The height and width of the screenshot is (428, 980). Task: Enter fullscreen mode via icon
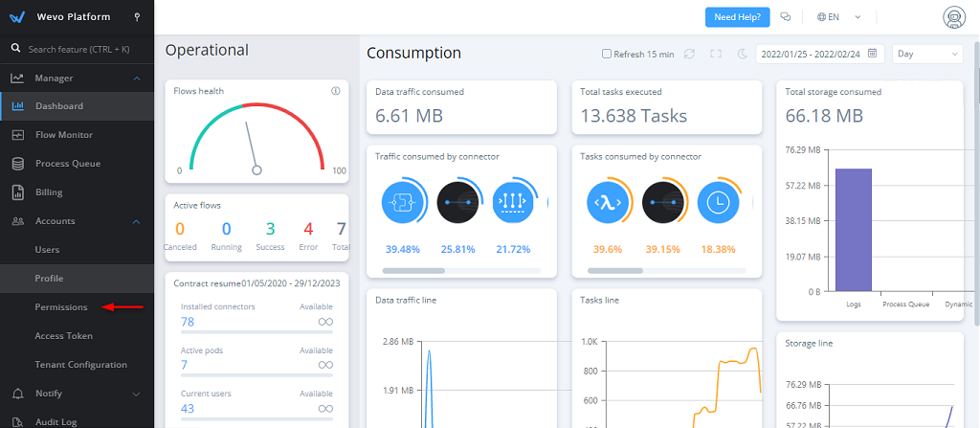tap(716, 54)
